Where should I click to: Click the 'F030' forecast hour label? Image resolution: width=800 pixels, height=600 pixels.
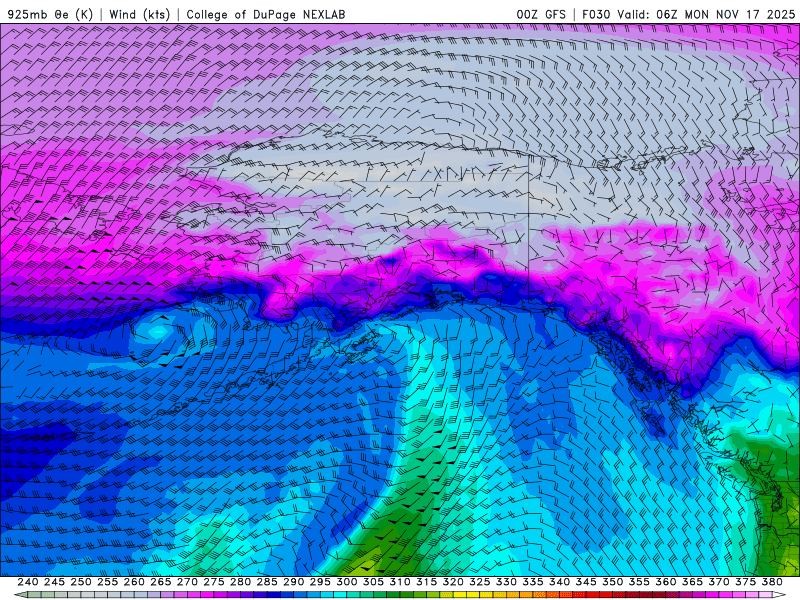[x=596, y=14]
